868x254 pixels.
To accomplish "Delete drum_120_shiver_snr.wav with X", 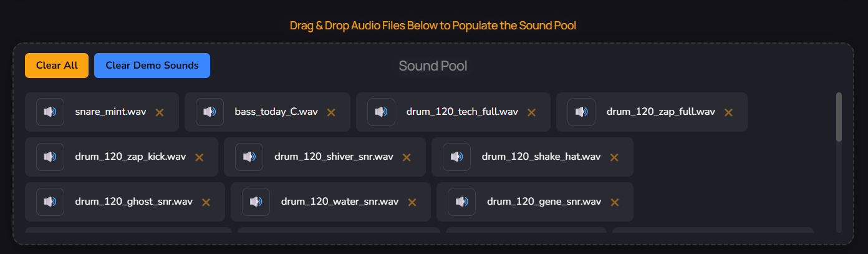I will [x=407, y=157].
